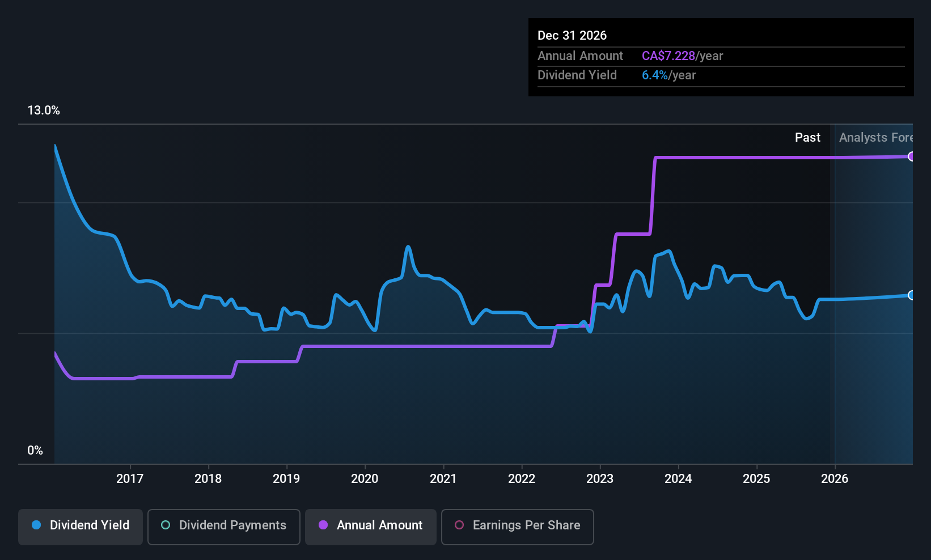Select the 2022 label on the timeline axis
This screenshot has height=560, width=931.
pos(522,478)
